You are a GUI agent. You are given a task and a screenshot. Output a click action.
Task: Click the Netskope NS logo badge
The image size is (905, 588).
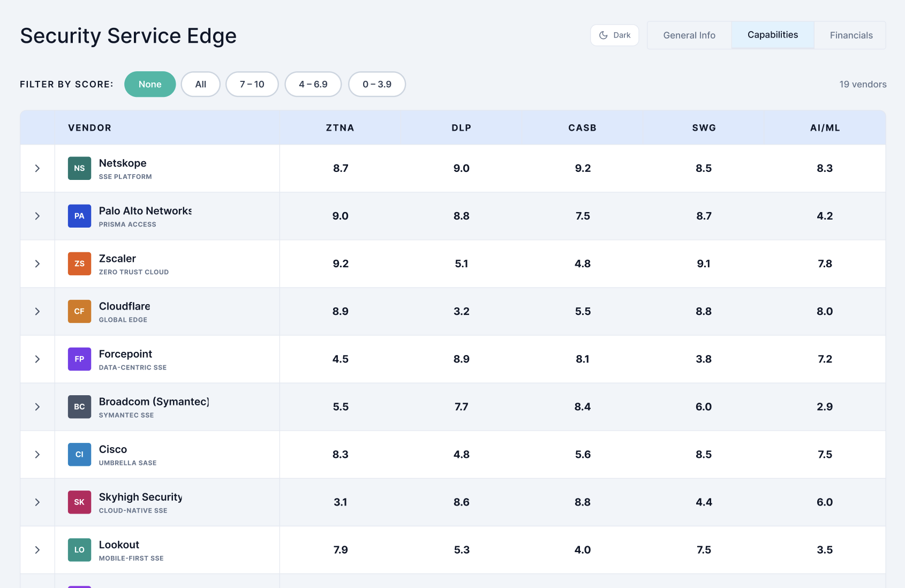(x=79, y=168)
